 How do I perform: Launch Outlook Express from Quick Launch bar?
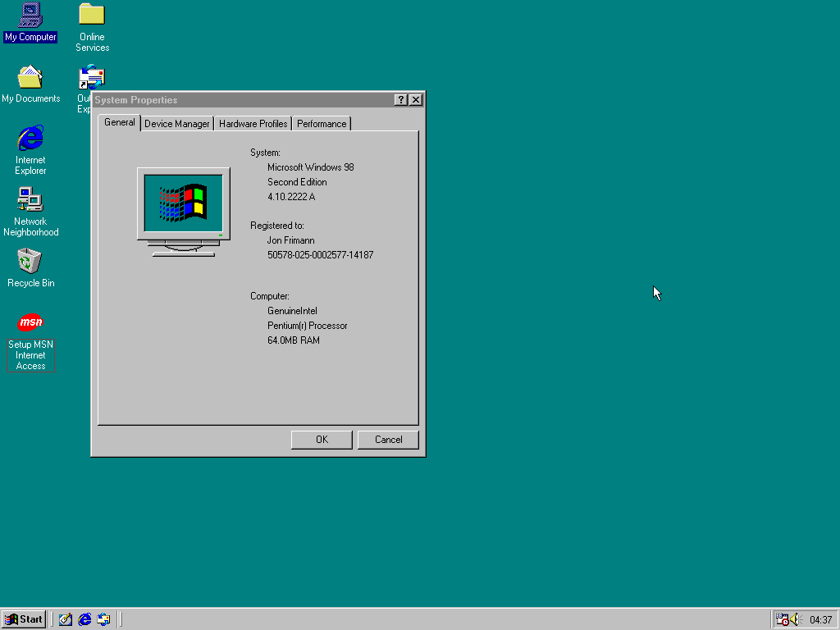pos(103,619)
